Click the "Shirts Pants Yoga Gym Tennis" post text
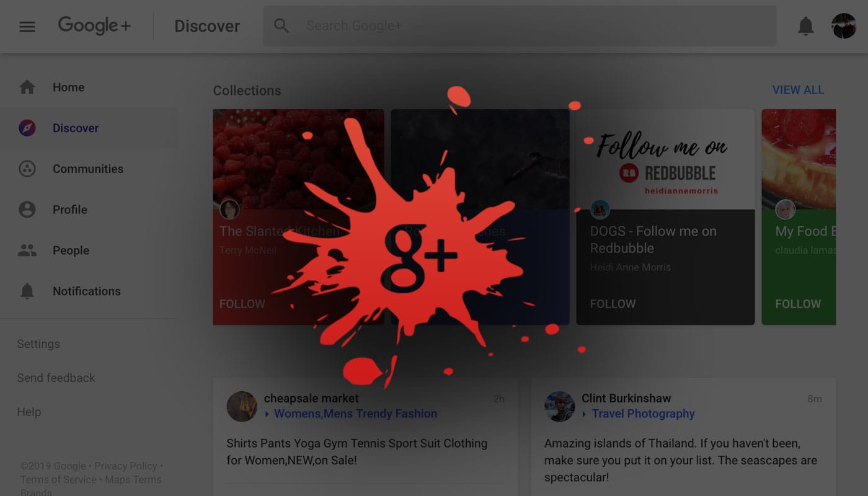Viewport: 868px width, 496px height. pyautogui.click(x=356, y=452)
